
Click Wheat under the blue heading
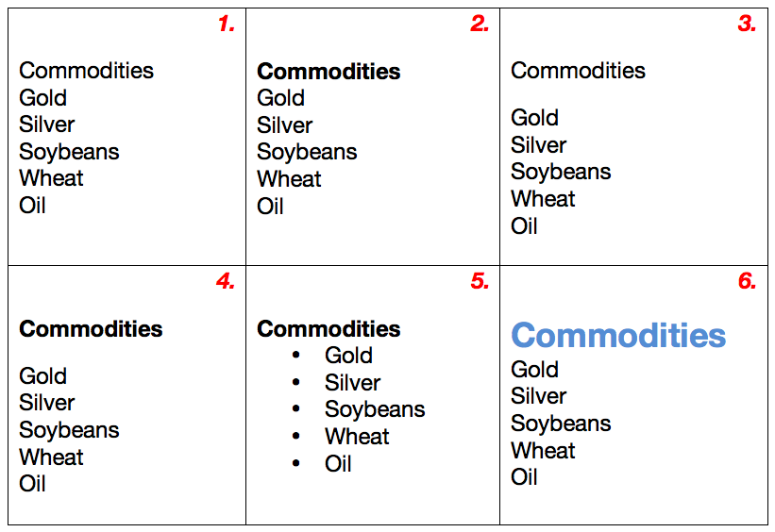pyautogui.click(x=543, y=451)
